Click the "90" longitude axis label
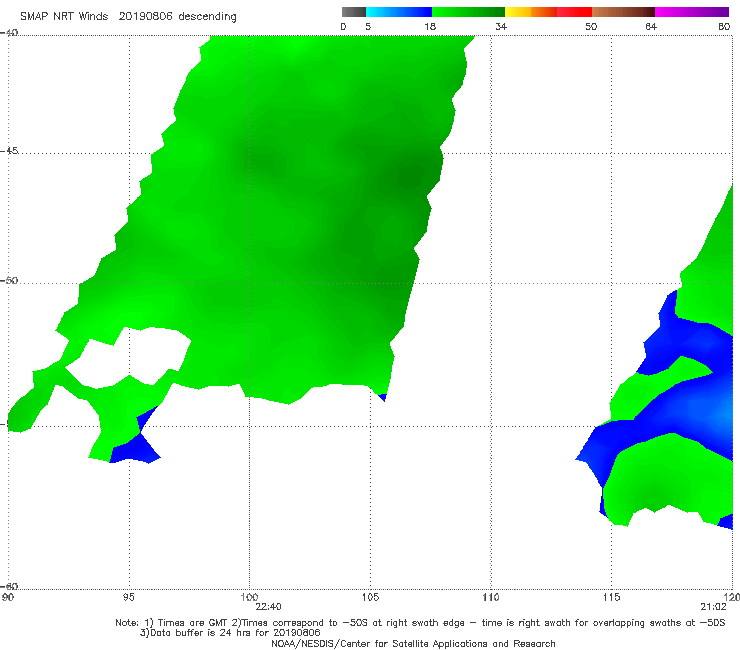 (8, 597)
